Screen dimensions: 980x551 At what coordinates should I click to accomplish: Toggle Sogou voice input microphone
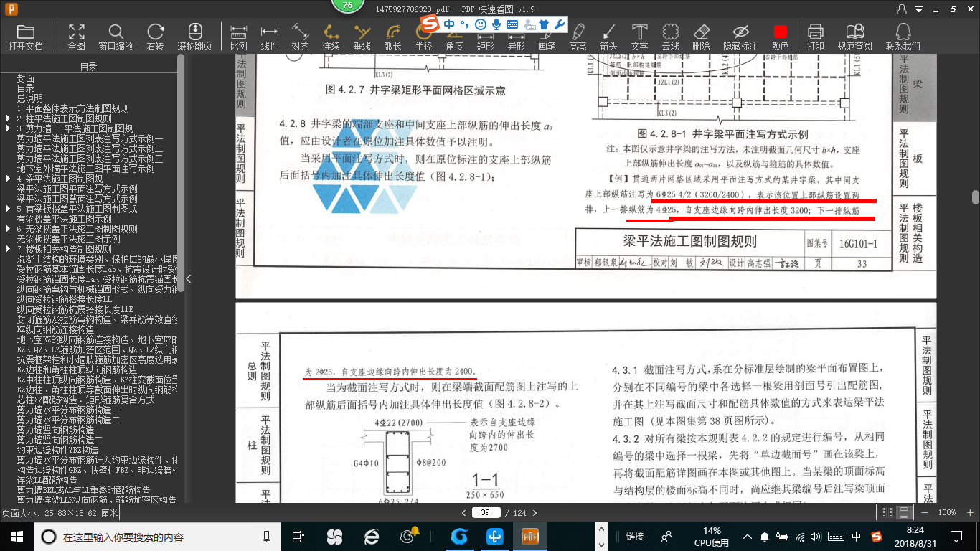496,24
